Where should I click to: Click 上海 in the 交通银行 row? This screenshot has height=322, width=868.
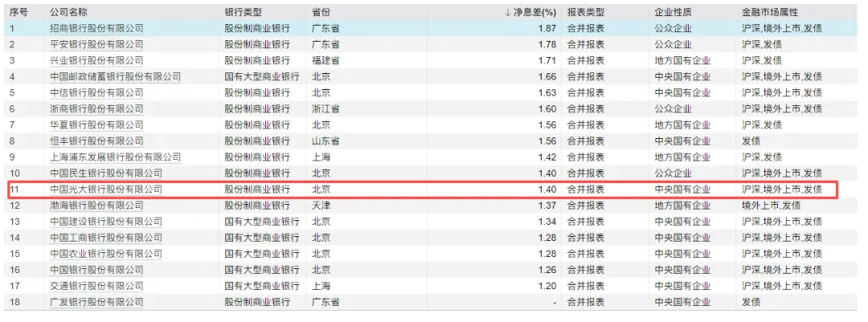tap(321, 286)
